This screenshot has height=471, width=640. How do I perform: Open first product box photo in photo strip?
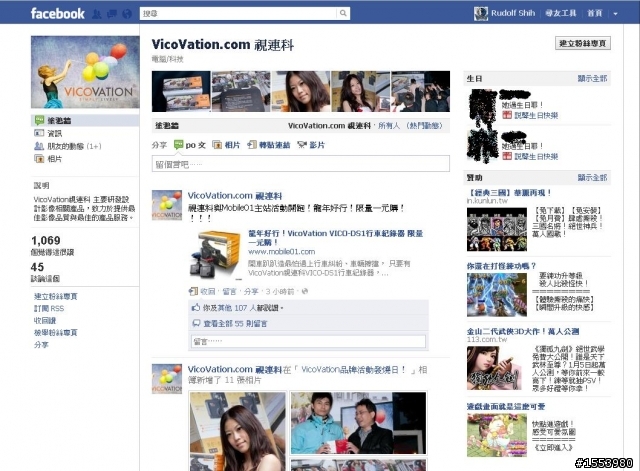[x=181, y=91]
